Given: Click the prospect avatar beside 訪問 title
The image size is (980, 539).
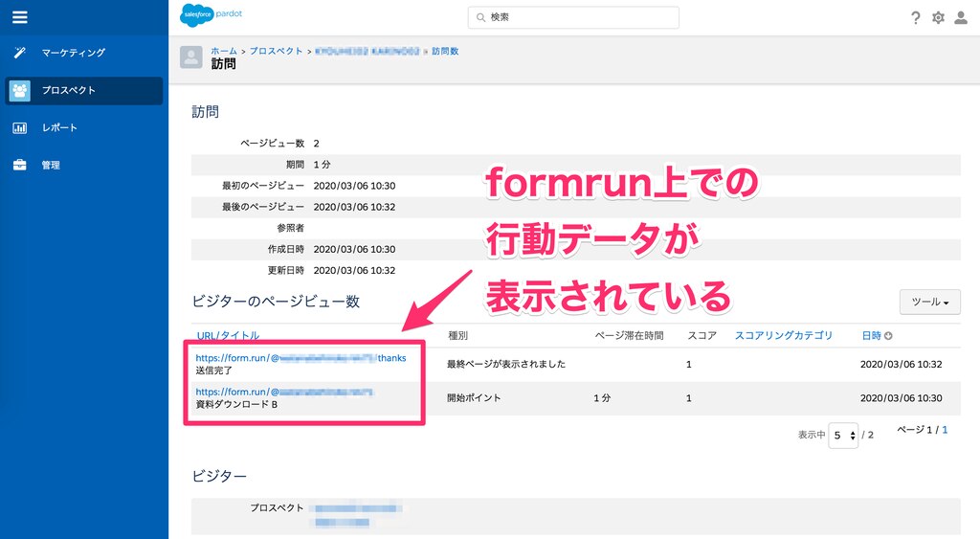Looking at the screenshot, I should [191, 56].
